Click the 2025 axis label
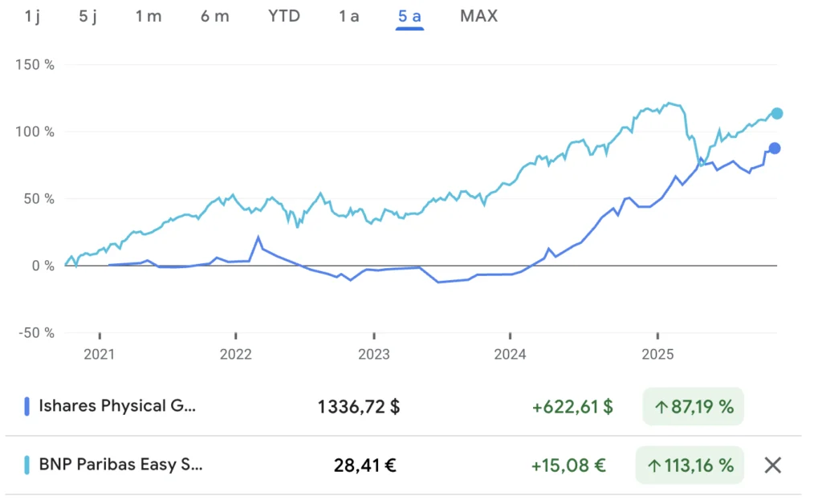Screen dimensions: 822x504 [658, 355]
